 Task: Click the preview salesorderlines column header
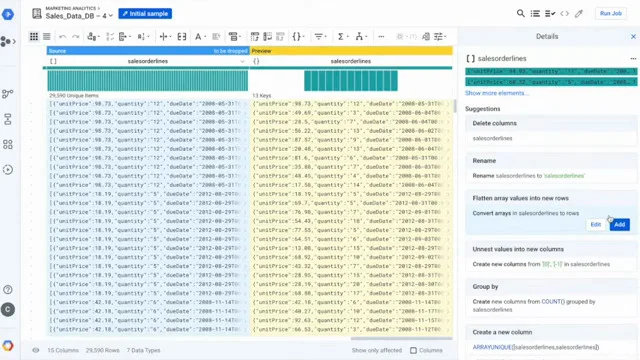(351, 61)
